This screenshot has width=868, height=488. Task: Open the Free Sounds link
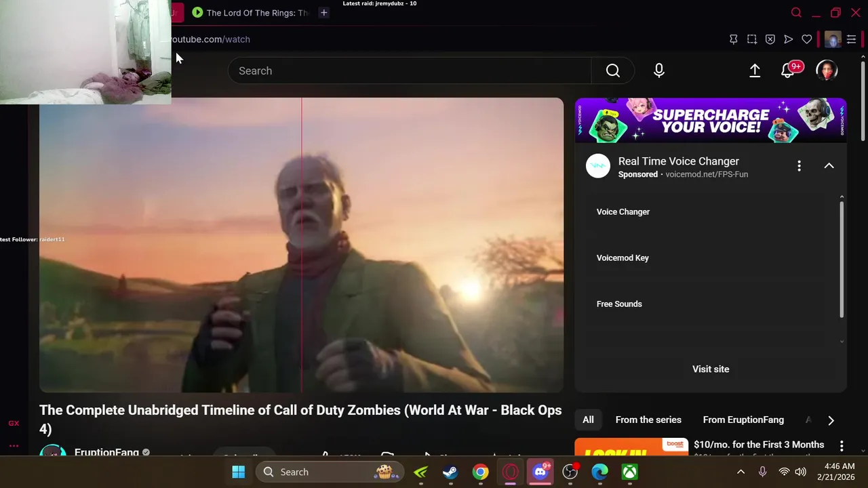pos(619,304)
